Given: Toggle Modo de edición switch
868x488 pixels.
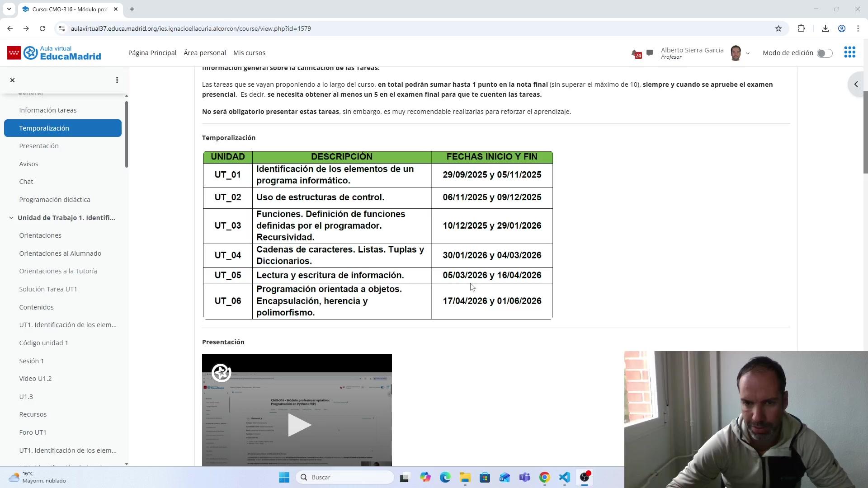Looking at the screenshot, I should click(x=824, y=53).
